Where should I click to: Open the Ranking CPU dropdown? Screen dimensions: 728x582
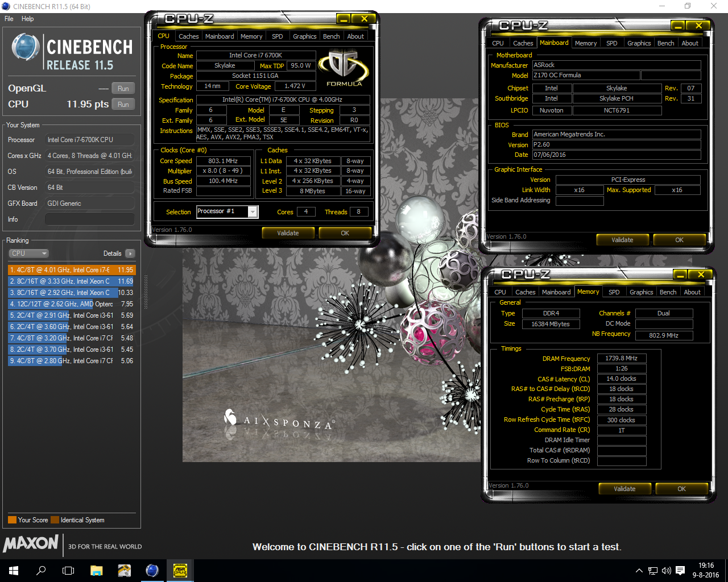tap(28, 253)
